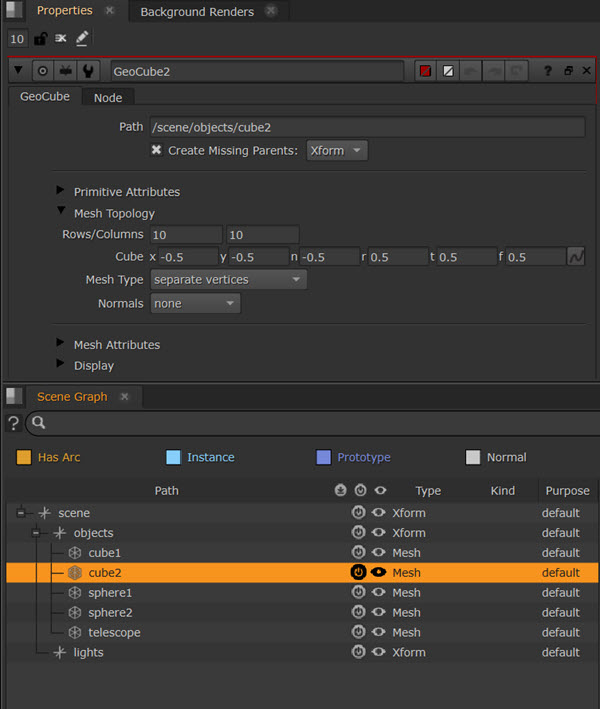
Task: Click the Scene Graph help question mark icon
Action: point(13,423)
